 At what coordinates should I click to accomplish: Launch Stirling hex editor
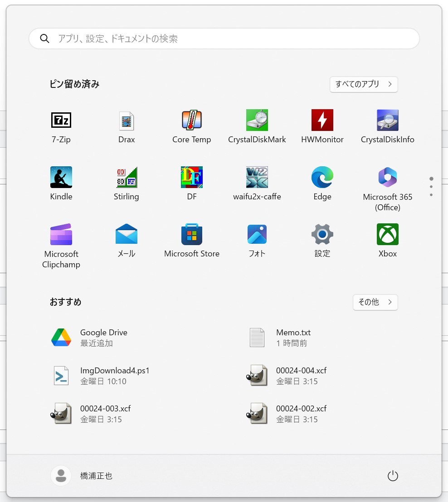coord(126,184)
